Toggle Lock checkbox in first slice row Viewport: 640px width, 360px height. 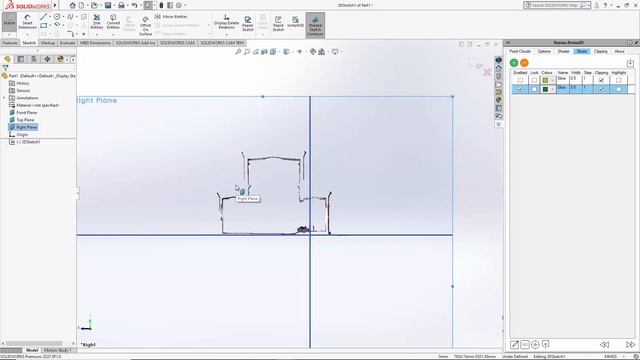[x=534, y=80]
